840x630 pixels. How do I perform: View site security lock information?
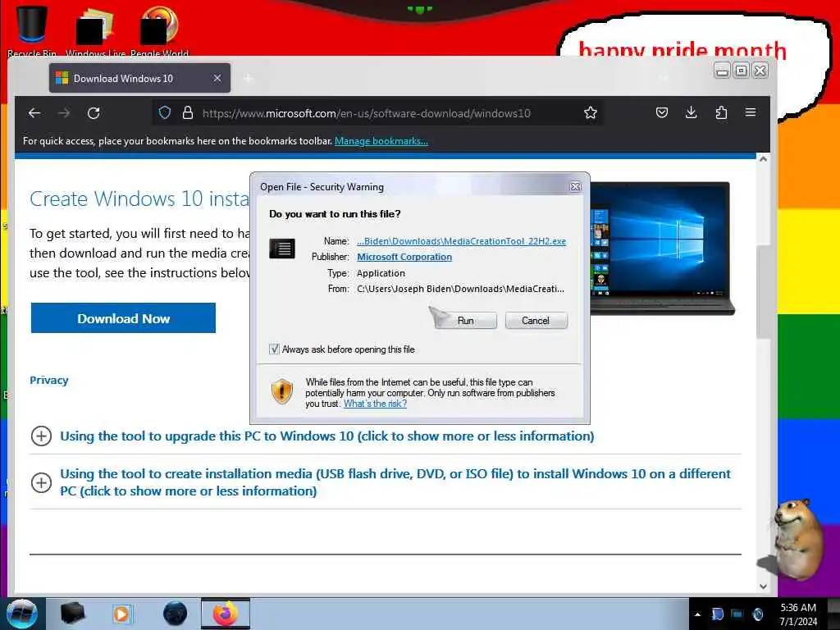point(188,112)
